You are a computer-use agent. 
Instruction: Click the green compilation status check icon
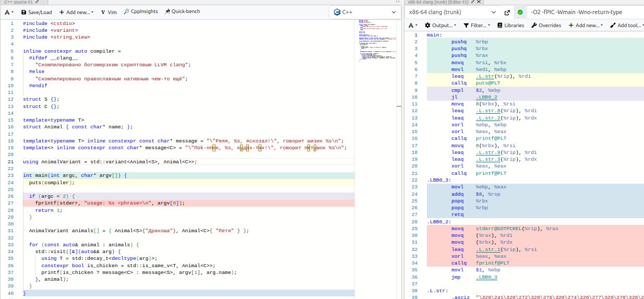click(x=520, y=12)
